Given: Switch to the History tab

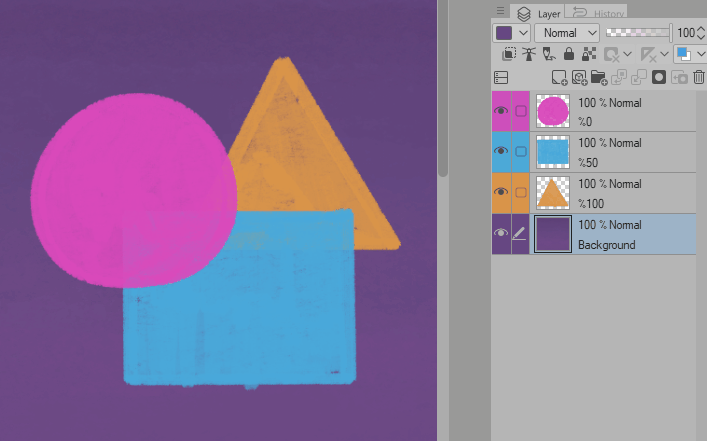Looking at the screenshot, I should coord(596,13).
